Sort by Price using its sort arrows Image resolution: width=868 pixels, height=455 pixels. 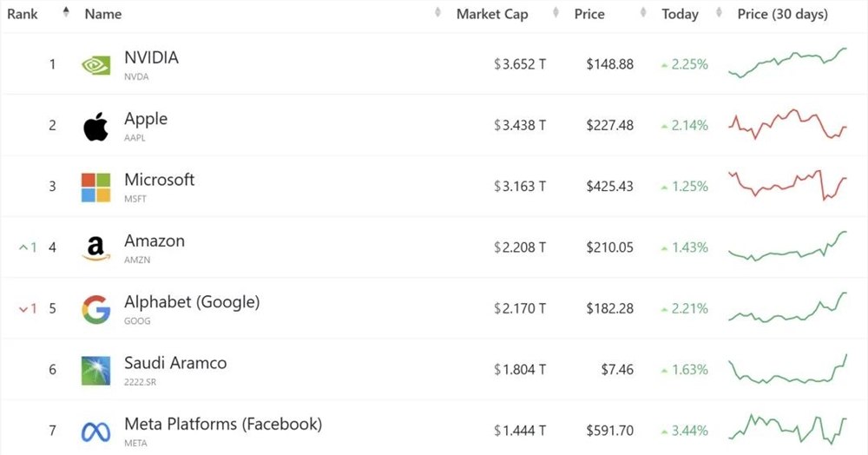tap(643, 14)
